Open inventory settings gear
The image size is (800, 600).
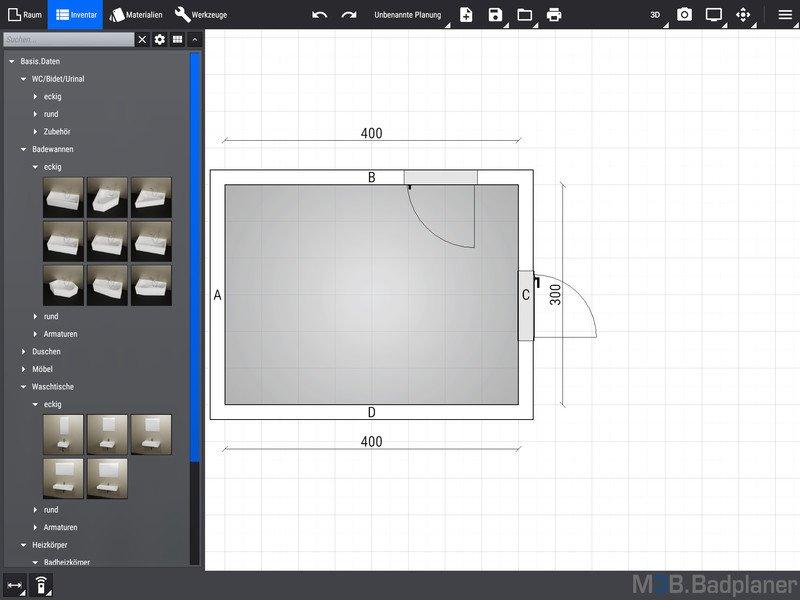[160, 39]
